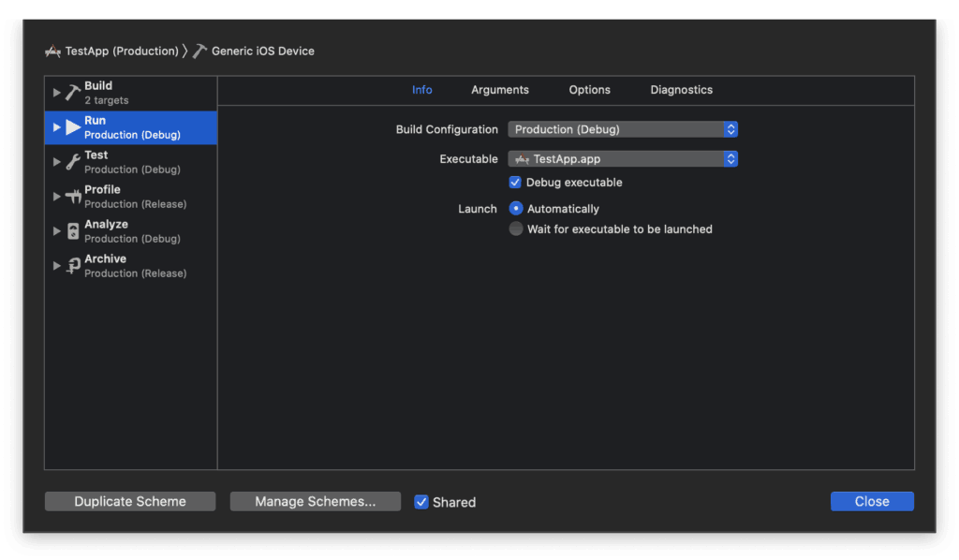Click the Generic iOS Device hammer icon
Image resolution: width=959 pixels, height=560 pixels.
point(199,52)
